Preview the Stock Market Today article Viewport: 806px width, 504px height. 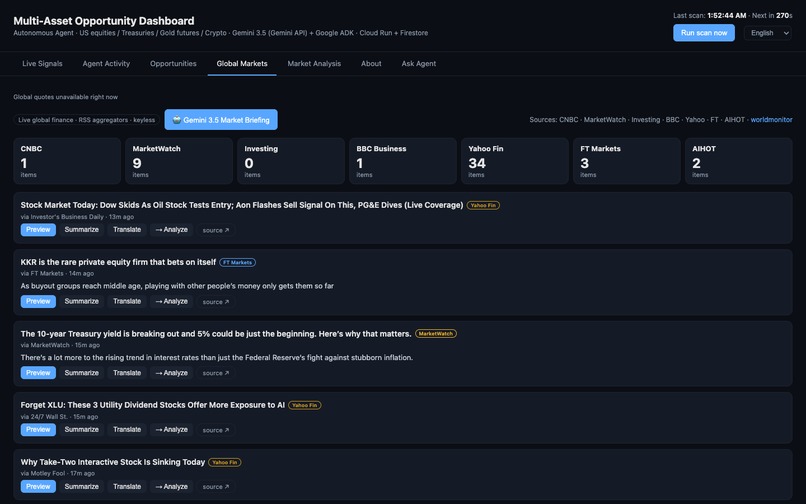pos(38,230)
